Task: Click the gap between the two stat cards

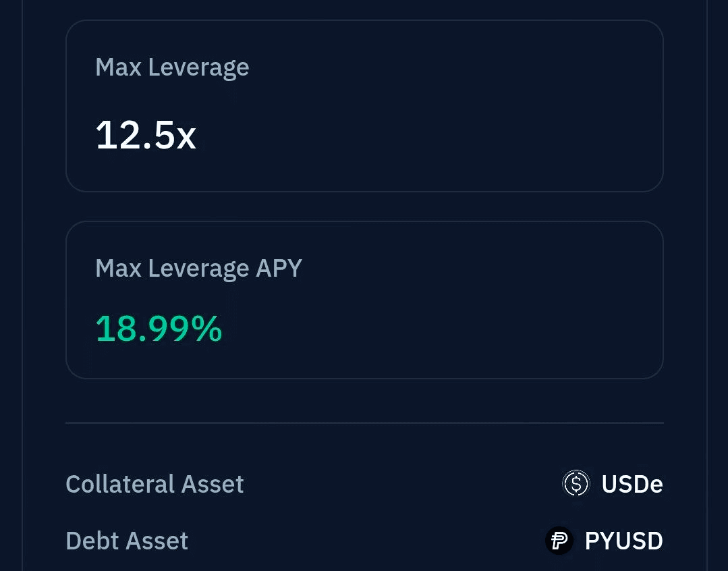Action: click(364, 207)
